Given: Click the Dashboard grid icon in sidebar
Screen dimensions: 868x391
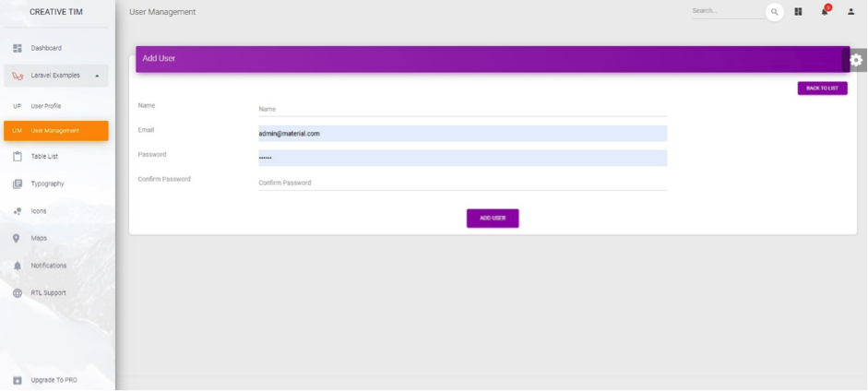Looking at the screenshot, I should coord(17,48).
